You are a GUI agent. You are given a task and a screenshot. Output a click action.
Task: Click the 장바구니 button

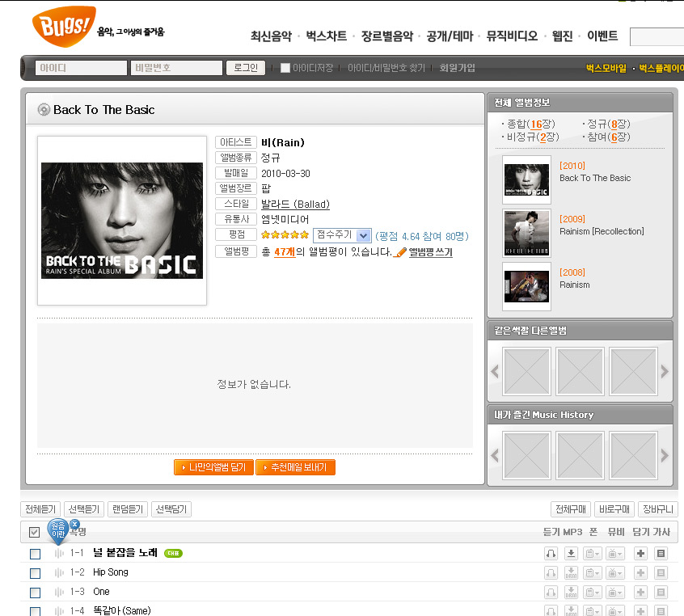[658, 509]
